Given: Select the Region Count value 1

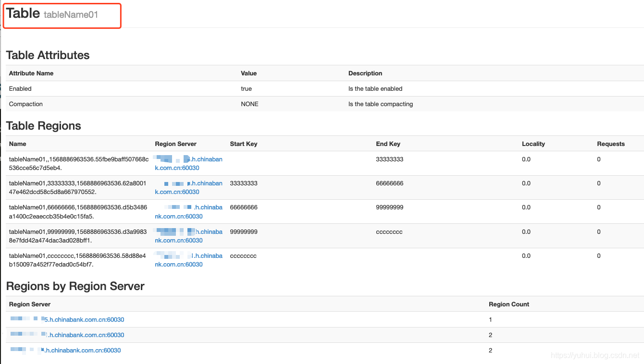Looking at the screenshot, I should 491,320.
